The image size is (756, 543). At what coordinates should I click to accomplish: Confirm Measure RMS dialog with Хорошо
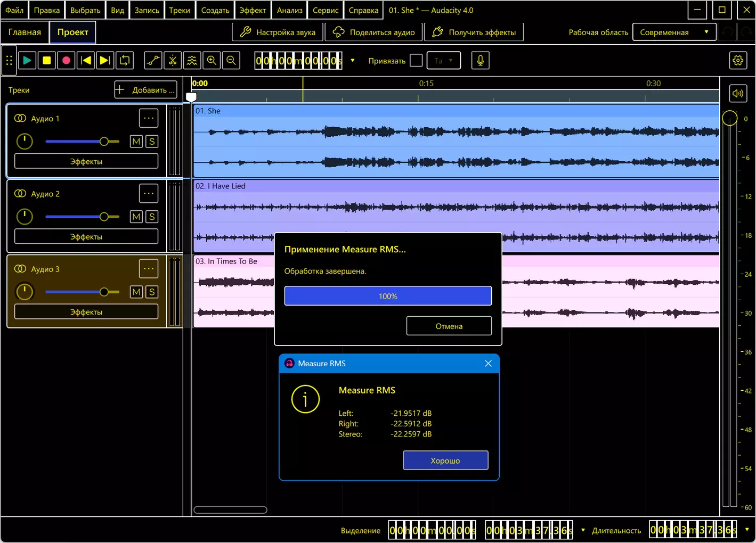coord(445,460)
